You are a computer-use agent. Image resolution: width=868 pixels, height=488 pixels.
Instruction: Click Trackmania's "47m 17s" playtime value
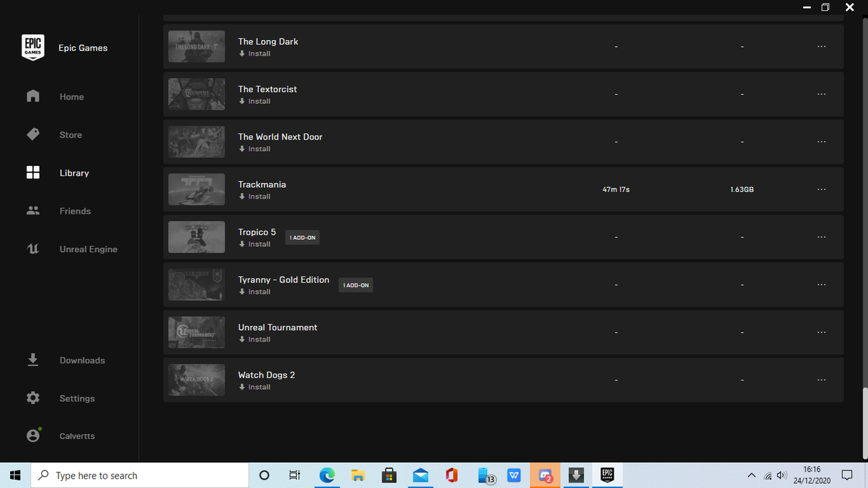616,190
